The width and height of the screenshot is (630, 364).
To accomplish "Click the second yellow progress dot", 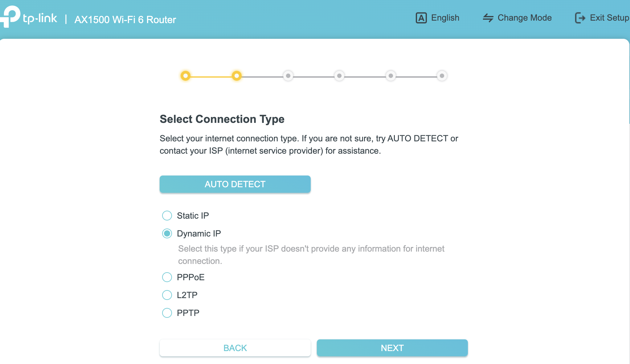I will point(237,76).
